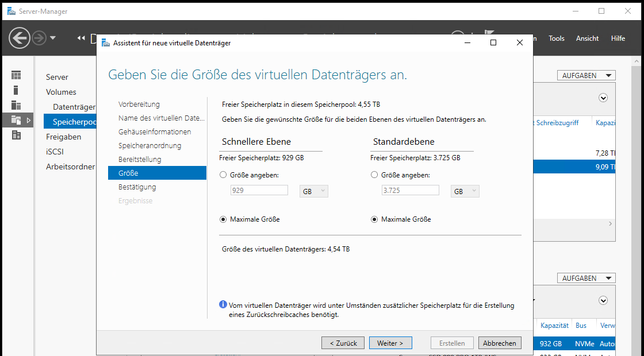This screenshot has height=356, width=644.
Task: Click 'Freier Speicherplatz: 929 GB' text
Action: pyautogui.click(x=262, y=157)
